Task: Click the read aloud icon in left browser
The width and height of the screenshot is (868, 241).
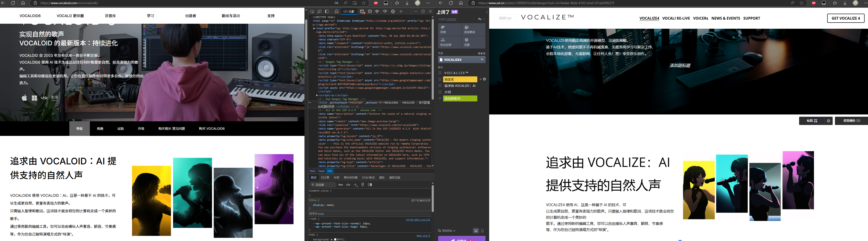Action: pyautogui.click(x=346, y=3)
